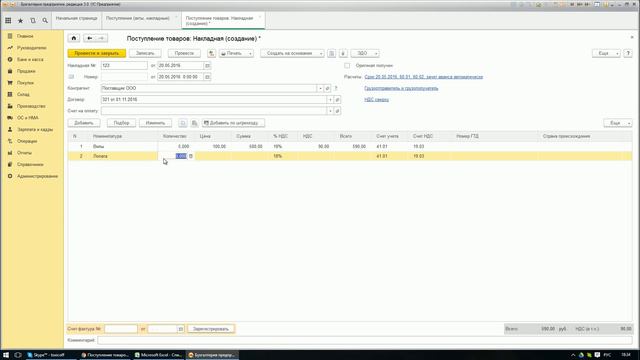Select Поступление товаров: Накладная (создание) tab

(223, 21)
